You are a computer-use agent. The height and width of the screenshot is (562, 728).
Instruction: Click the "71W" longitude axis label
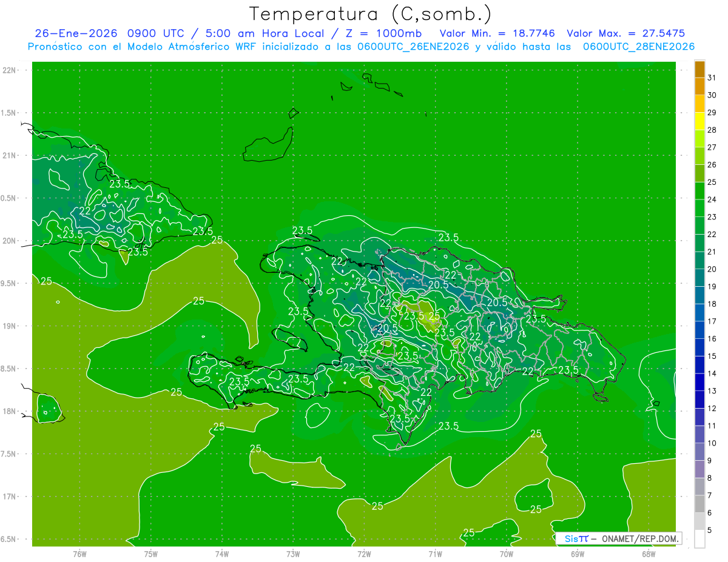[x=435, y=554]
